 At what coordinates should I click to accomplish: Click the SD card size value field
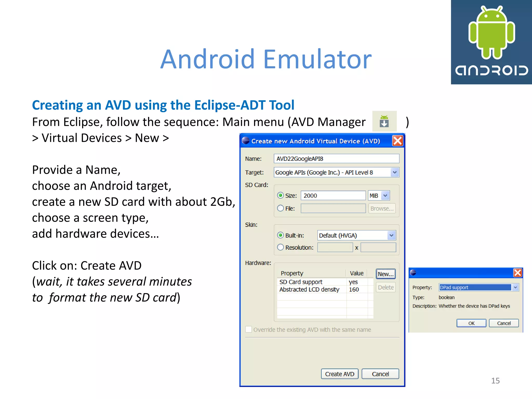pyautogui.click(x=333, y=196)
